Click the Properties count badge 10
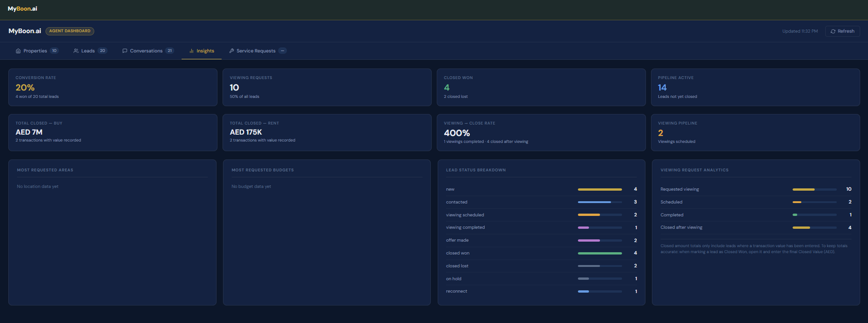 tap(54, 51)
